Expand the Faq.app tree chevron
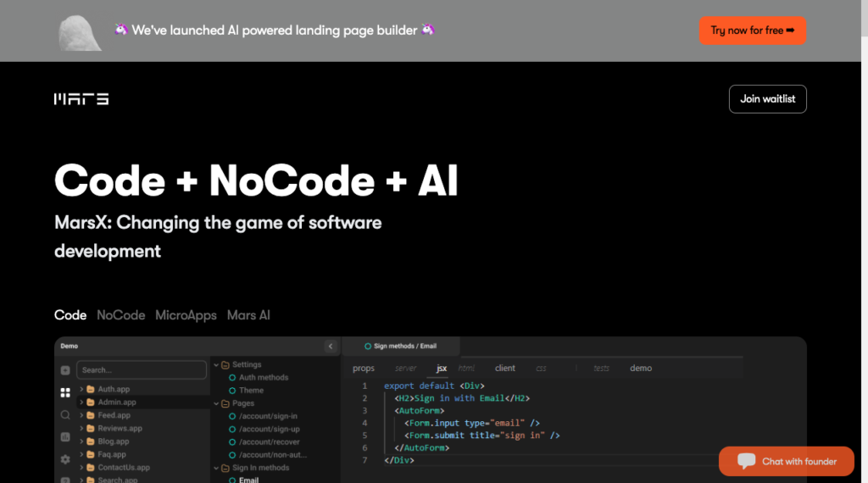 (x=81, y=454)
